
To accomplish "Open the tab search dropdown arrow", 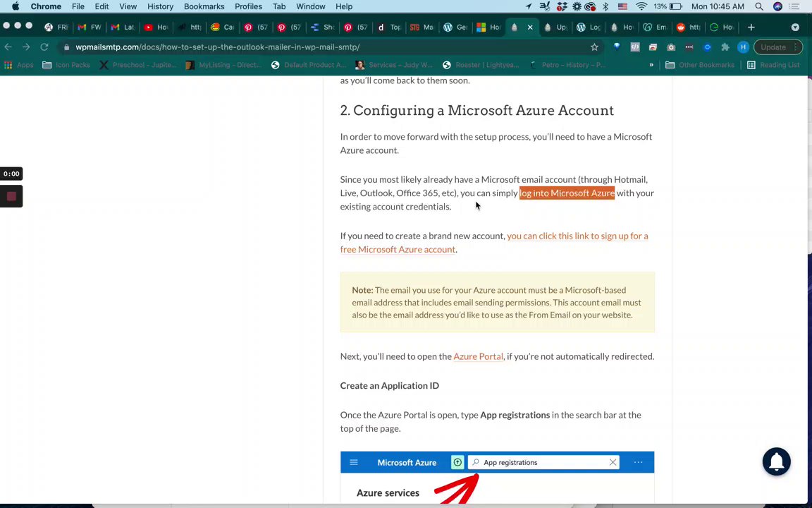I will coord(795,27).
